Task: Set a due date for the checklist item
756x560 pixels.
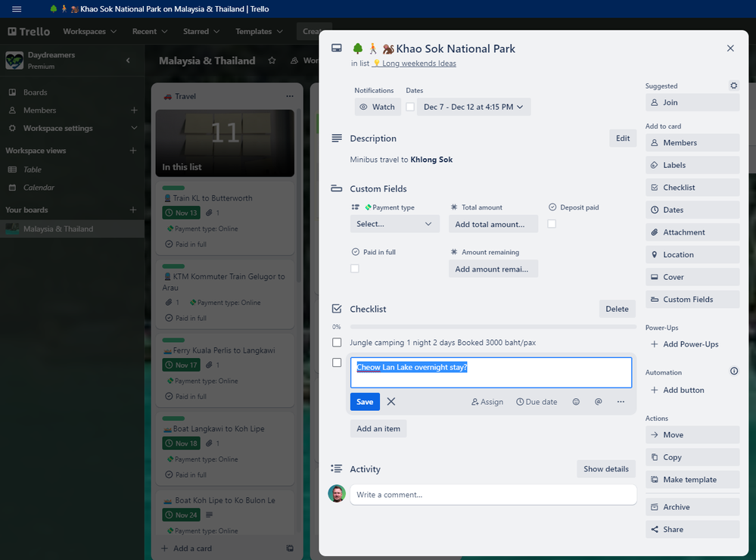Action: [x=537, y=402]
